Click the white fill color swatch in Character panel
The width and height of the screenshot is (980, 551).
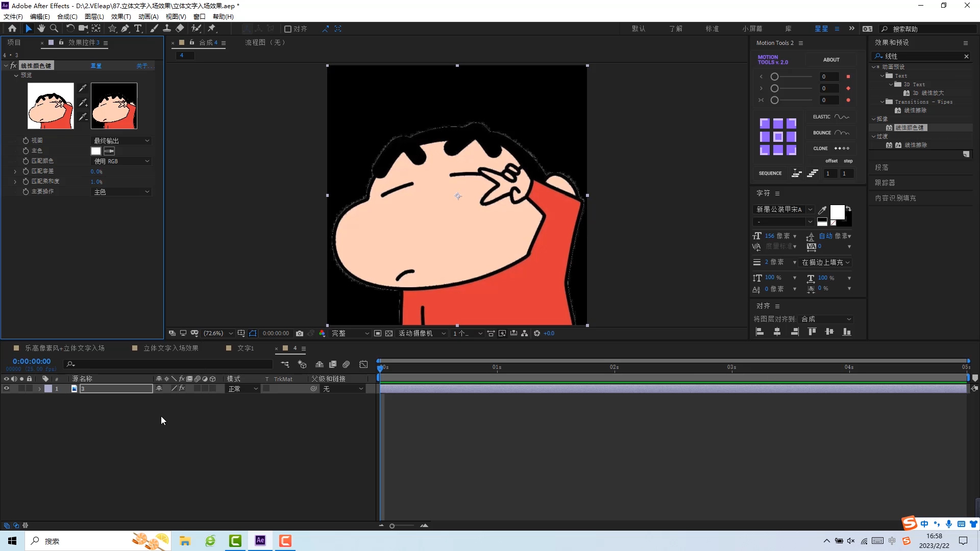[x=837, y=212]
